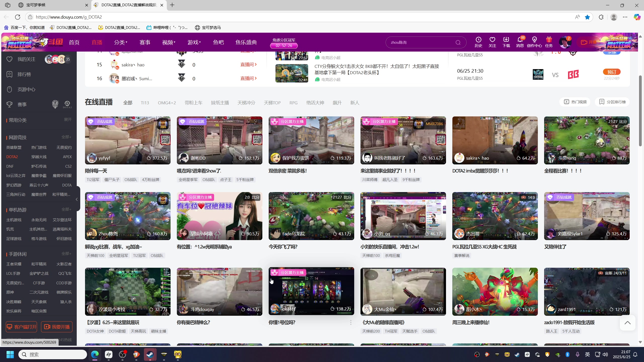
Task: Open 排行榜 in sidebar
Action: coord(24,74)
